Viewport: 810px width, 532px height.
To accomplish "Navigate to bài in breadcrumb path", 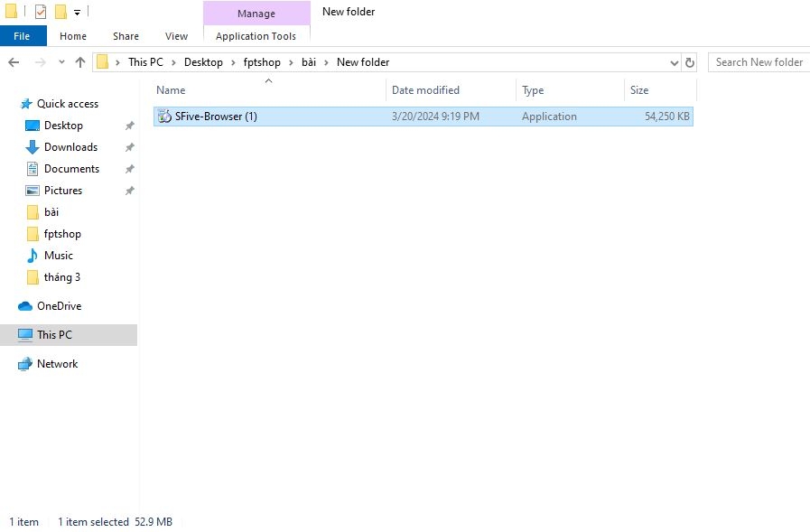I will [309, 62].
